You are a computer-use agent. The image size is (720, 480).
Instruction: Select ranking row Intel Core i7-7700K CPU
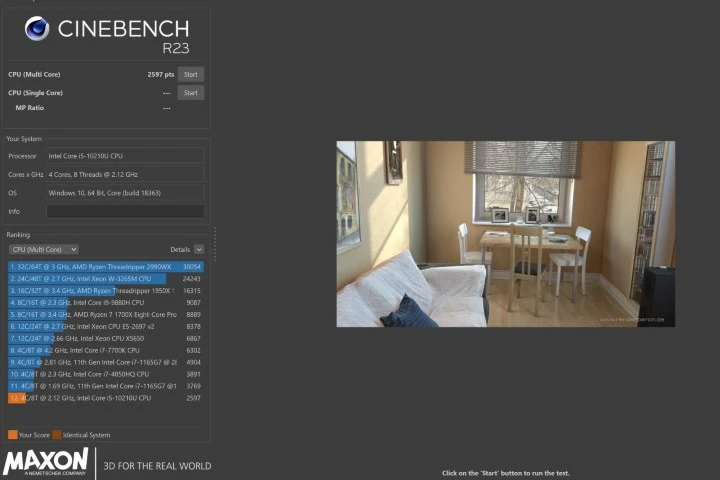pyautogui.click(x=106, y=350)
